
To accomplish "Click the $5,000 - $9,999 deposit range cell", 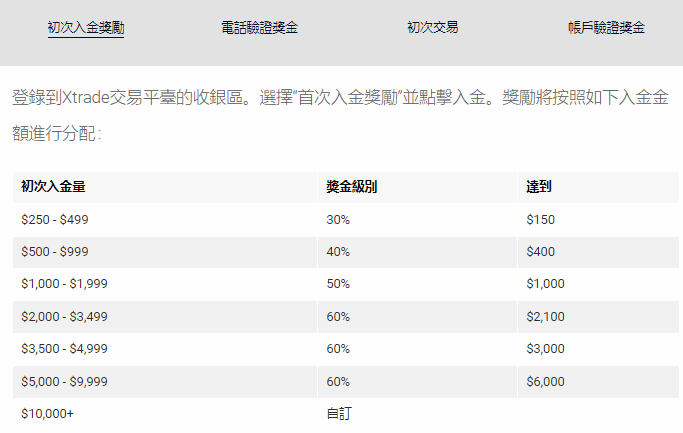I will click(165, 382).
